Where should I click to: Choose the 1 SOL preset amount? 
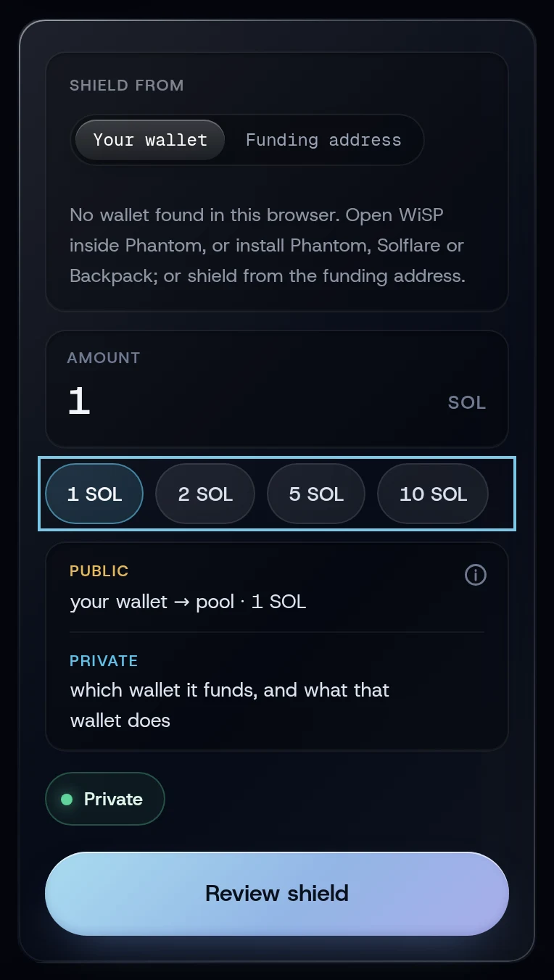(x=94, y=494)
